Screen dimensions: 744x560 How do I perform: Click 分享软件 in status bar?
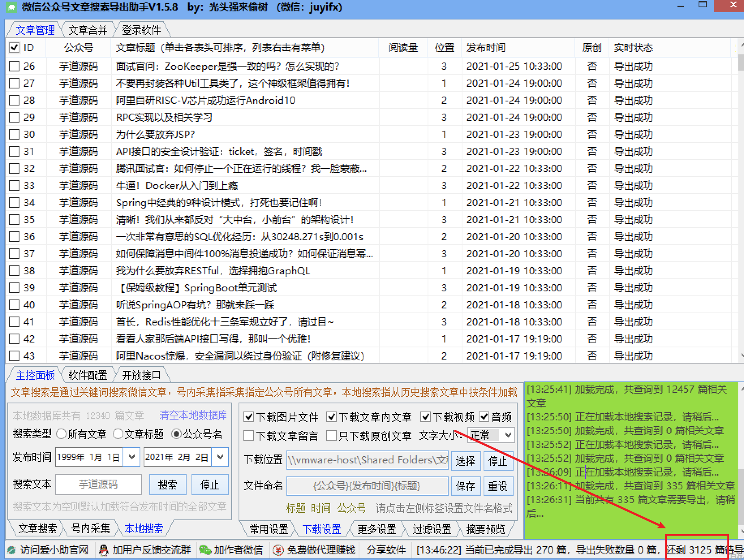click(386, 550)
